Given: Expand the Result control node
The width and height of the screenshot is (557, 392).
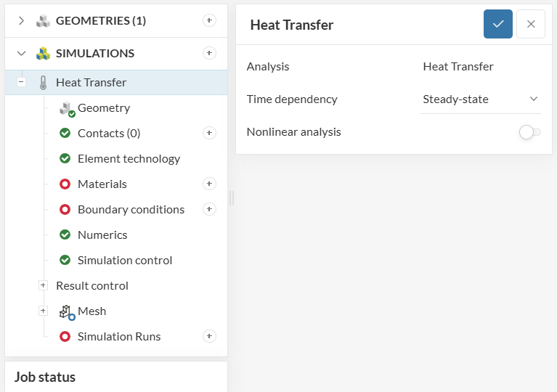Looking at the screenshot, I should (x=43, y=285).
